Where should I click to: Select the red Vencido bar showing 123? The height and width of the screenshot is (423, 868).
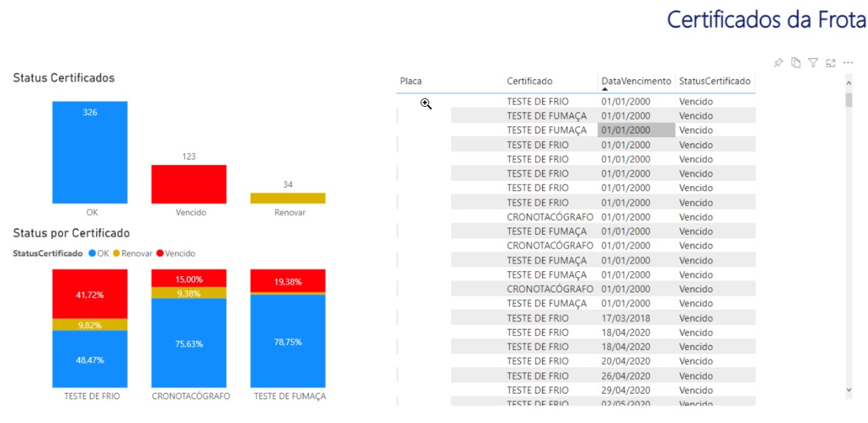pyautogui.click(x=189, y=184)
